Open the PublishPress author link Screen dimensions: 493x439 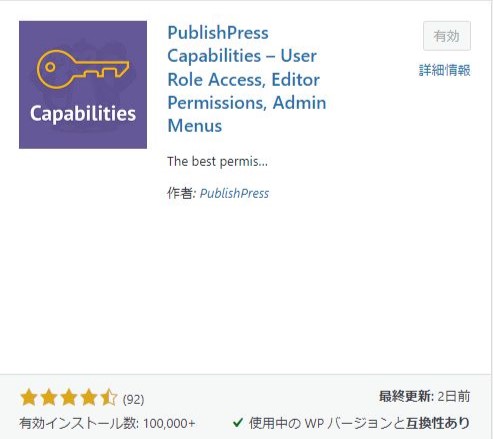(x=234, y=193)
